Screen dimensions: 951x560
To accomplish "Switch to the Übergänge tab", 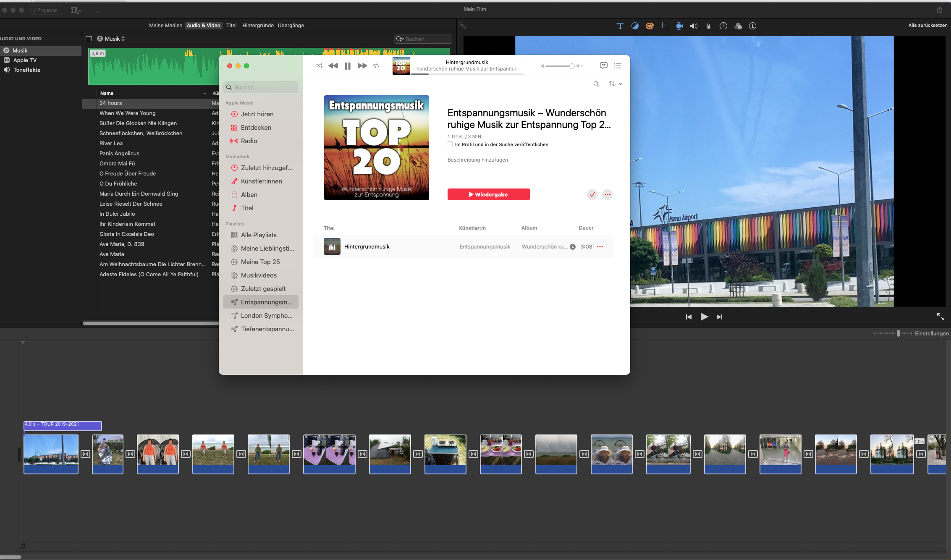I will click(291, 26).
